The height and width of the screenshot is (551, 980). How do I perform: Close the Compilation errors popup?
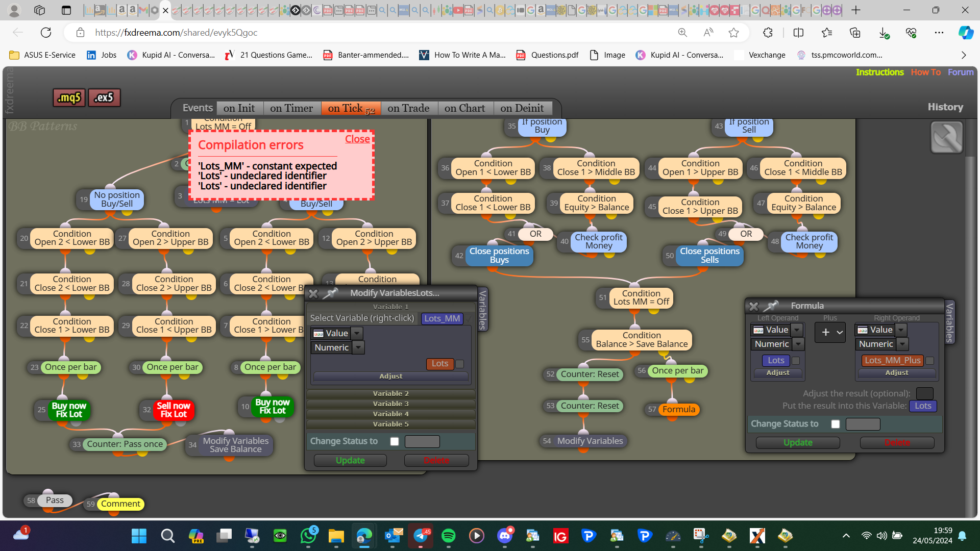(357, 139)
